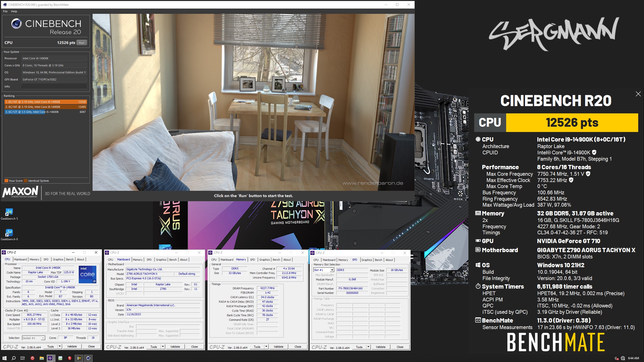Open the Geekbench 6 desktop shortcut

[9, 235]
